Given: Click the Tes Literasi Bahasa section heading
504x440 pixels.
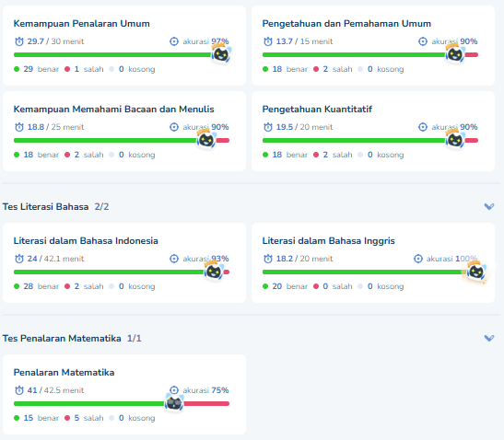Looking at the screenshot, I should [46, 207].
